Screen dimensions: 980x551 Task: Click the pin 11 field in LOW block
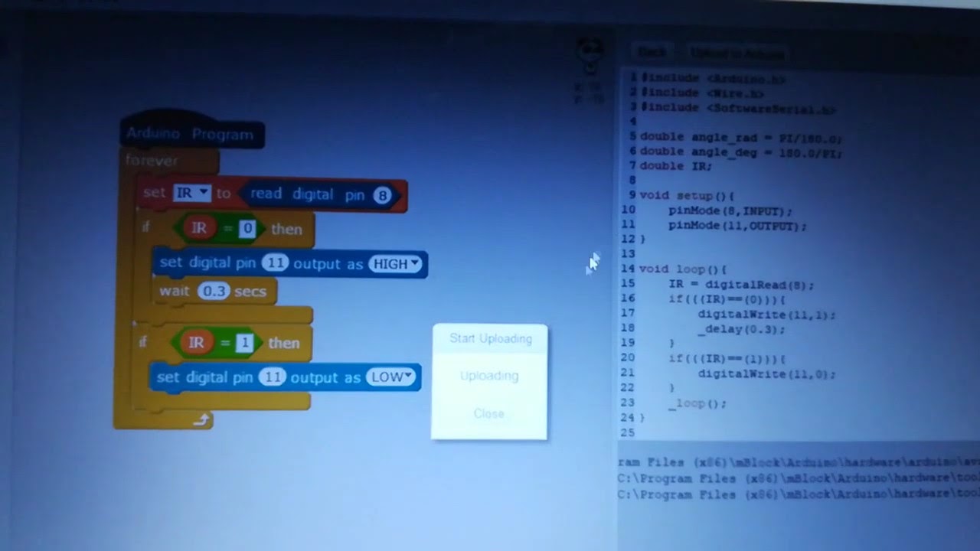point(271,377)
